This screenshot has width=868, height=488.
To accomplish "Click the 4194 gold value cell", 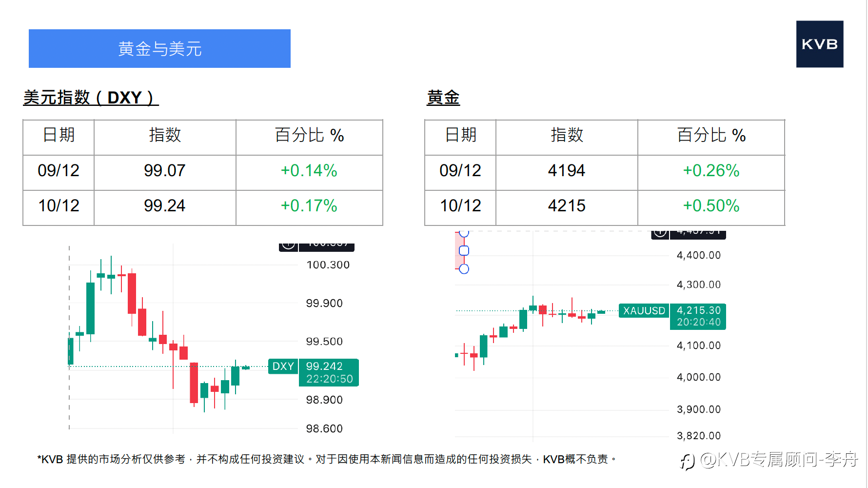I will click(x=566, y=171).
